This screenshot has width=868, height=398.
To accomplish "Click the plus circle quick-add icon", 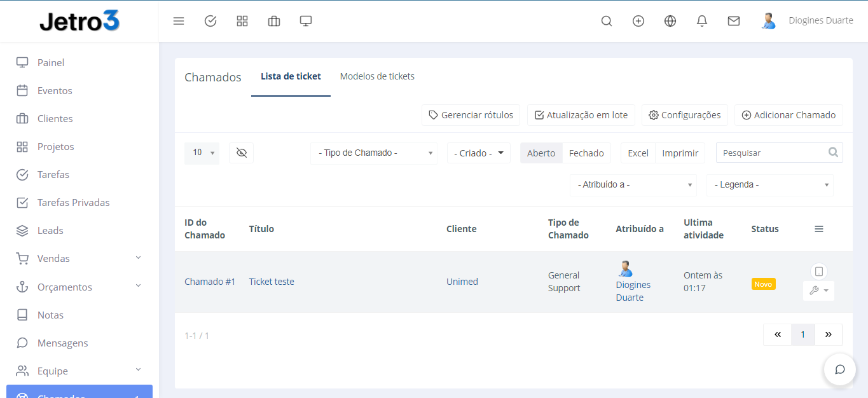I will pyautogui.click(x=638, y=21).
